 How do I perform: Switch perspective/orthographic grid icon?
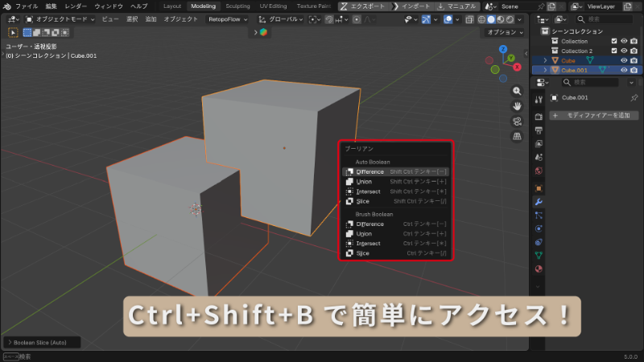click(x=518, y=136)
